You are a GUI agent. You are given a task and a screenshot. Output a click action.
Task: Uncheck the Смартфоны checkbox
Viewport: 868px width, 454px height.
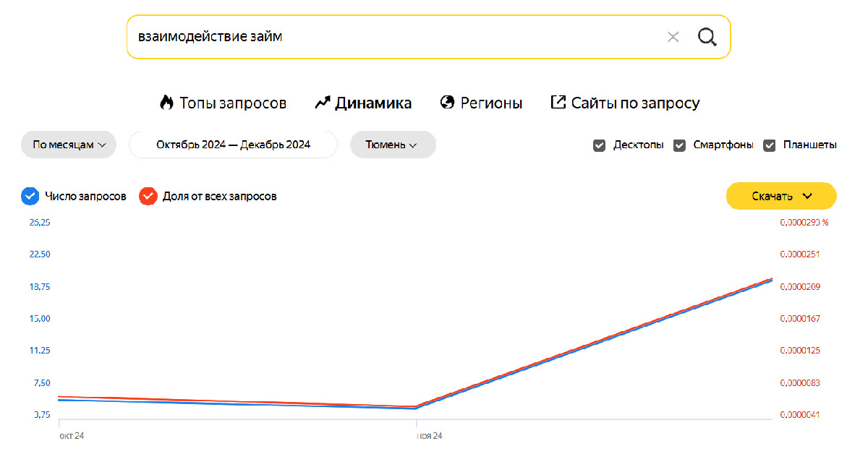pyautogui.click(x=679, y=145)
